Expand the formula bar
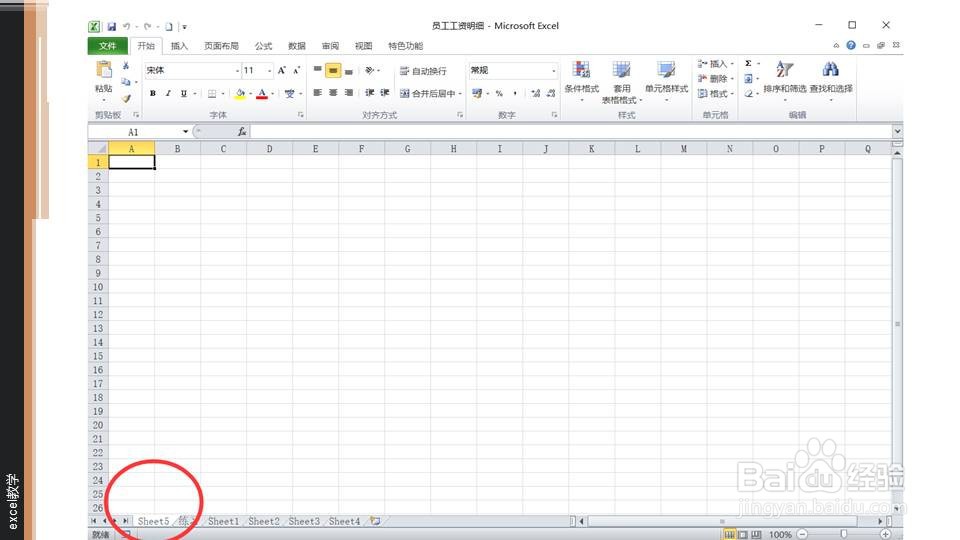The image size is (960, 540). coord(897,131)
